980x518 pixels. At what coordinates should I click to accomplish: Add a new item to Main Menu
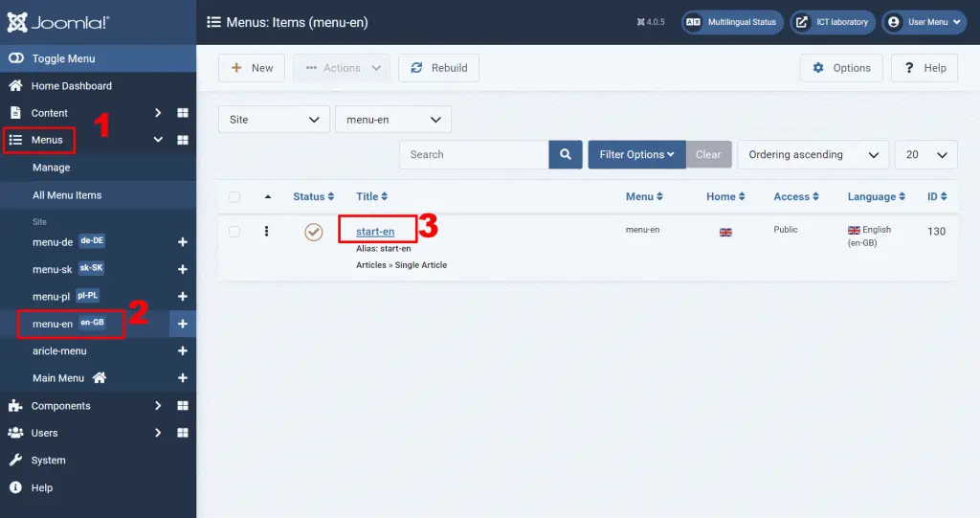pos(183,378)
